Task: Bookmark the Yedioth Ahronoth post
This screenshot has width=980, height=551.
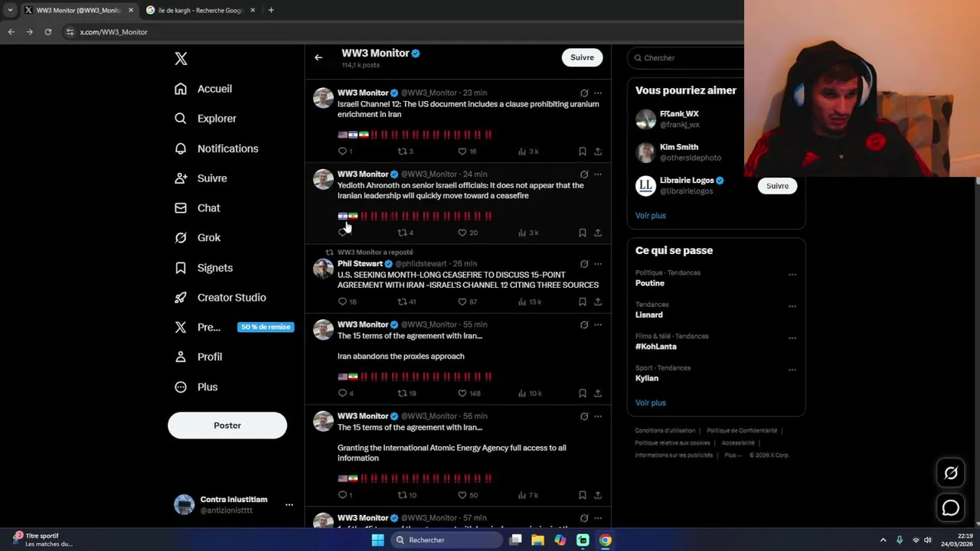Action: pyautogui.click(x=583, y=233)
